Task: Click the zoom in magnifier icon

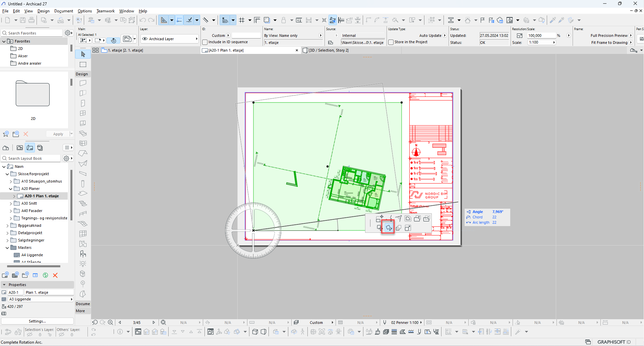Action: (110, 323)
